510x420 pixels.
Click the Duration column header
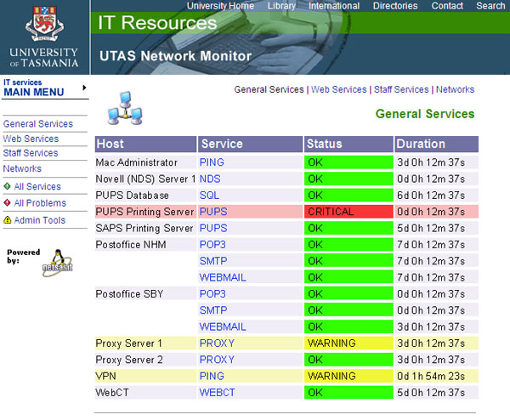437,145
